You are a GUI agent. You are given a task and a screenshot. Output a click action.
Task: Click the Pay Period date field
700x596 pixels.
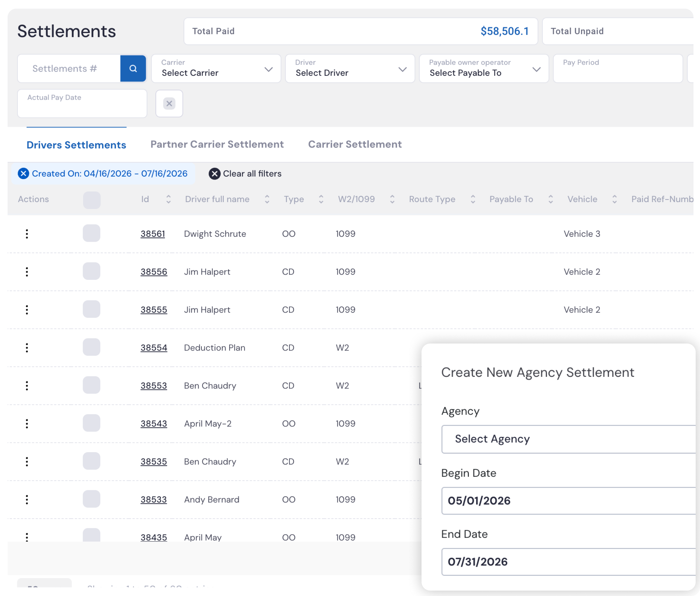click(x=618, y=69)
